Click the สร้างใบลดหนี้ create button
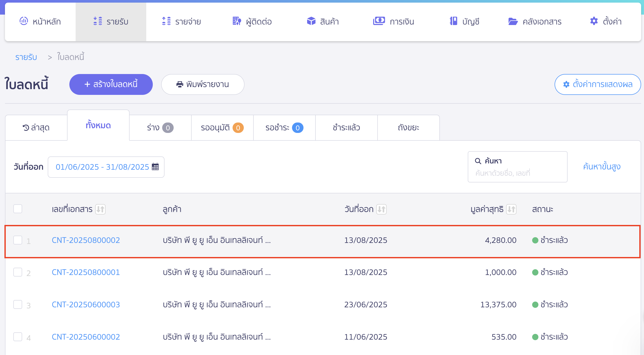Screen dimensions: 644x355 tap(111, 84)
